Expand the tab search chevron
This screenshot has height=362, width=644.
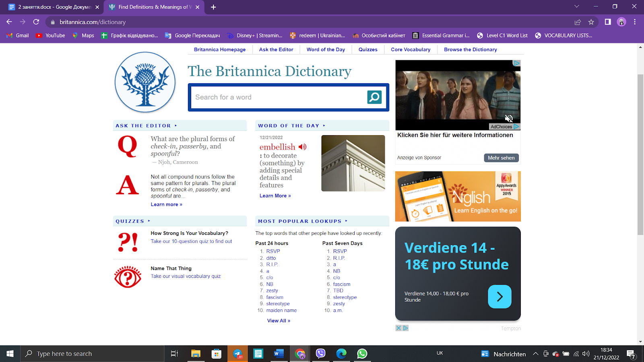pyautogui.click(x=576, y=6)
